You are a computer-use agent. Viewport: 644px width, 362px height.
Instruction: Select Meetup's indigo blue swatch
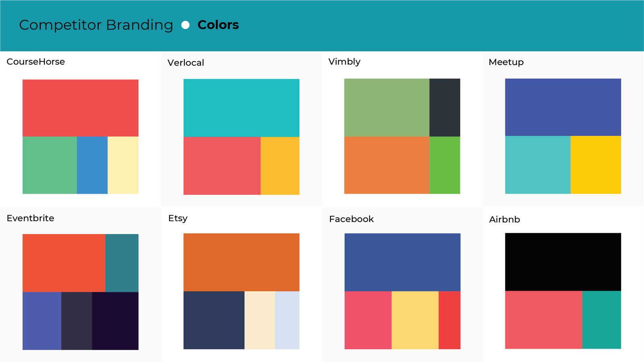(563, 107)
